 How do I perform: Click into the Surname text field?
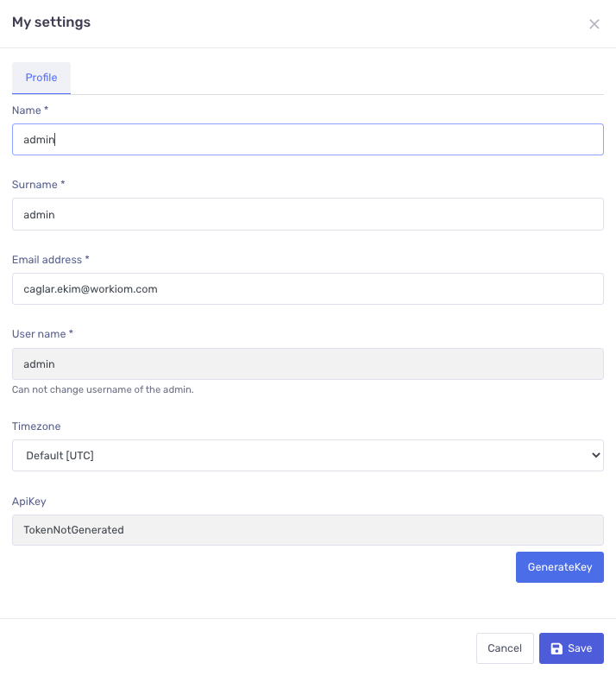pyautogui.click(x=307, y=214)
